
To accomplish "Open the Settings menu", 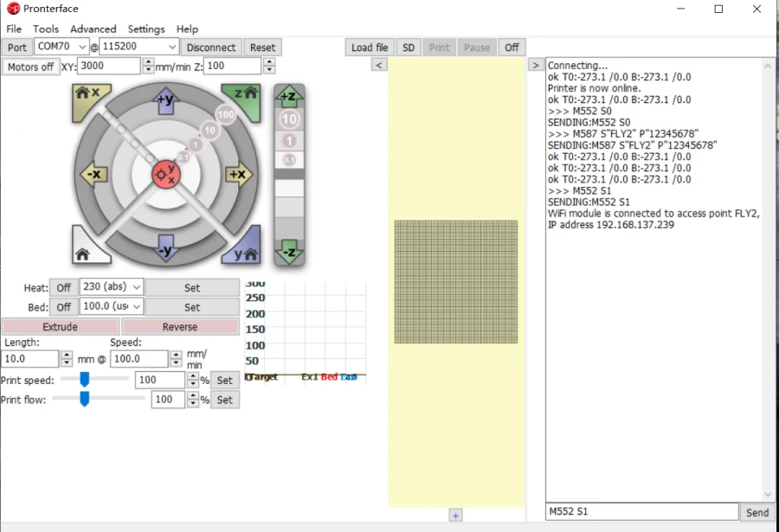I will coord(145,29).
